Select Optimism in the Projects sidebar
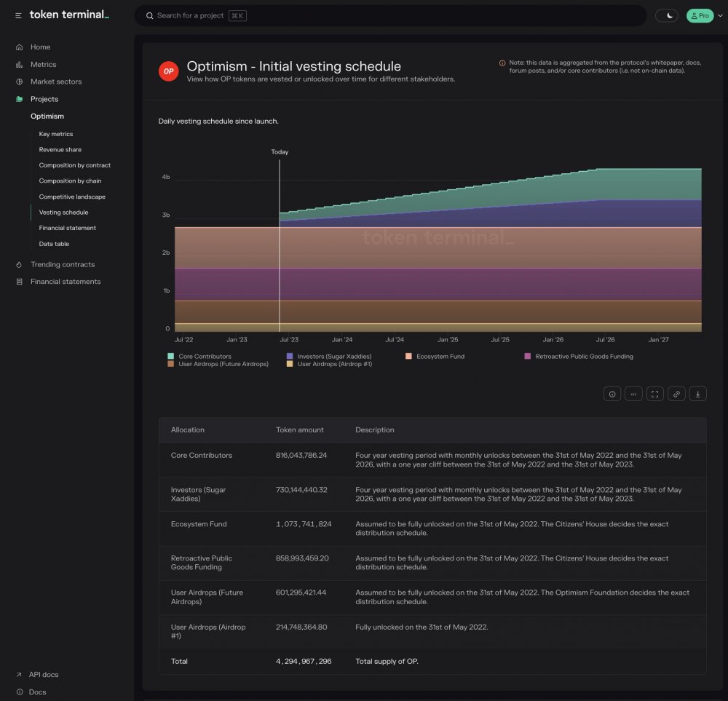 pyautogui.click(x=47, y=116)
